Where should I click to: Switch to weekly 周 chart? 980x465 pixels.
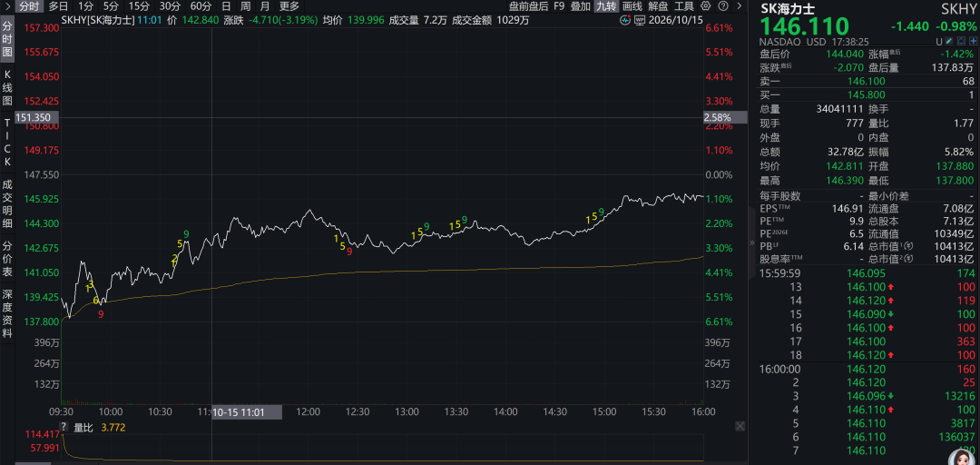(x=246, y=6)
